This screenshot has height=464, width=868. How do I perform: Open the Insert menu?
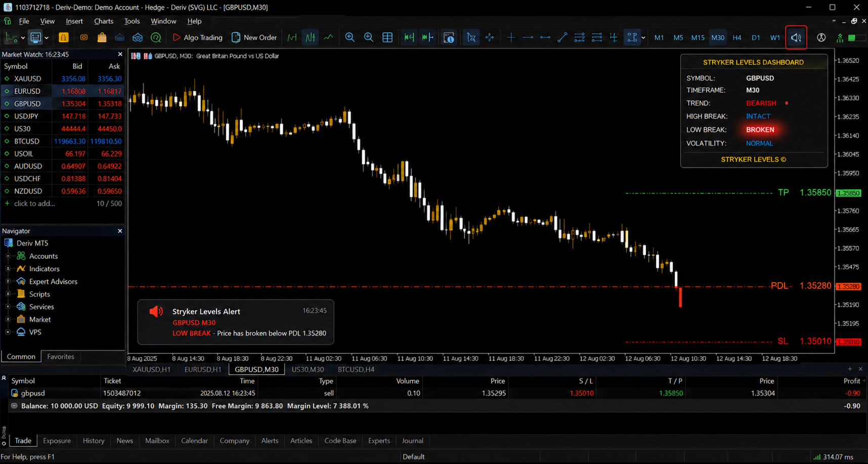[74, 21]
